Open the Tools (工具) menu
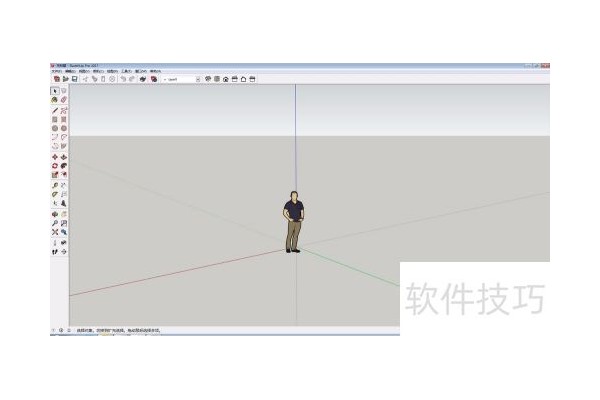Image resolution: width=600 pixels, height=400 pixels. pyautogui.click(x=126, y=71)
